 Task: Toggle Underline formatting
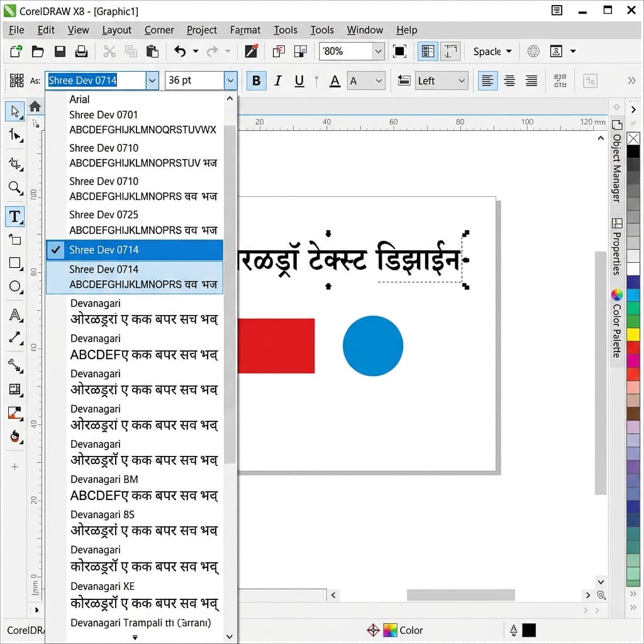click(299, 80)
